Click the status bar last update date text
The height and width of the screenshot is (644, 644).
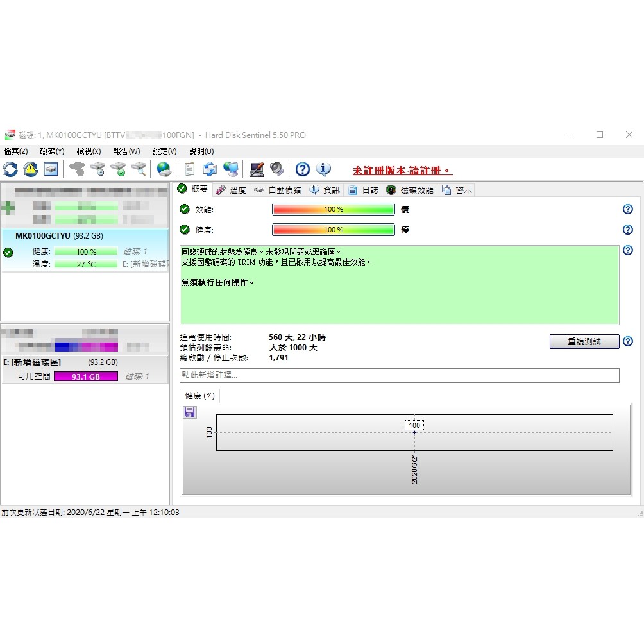tap(90, 512)
